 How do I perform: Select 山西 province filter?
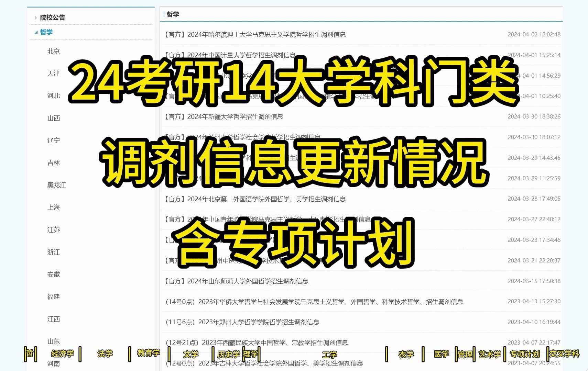(54, 118)
